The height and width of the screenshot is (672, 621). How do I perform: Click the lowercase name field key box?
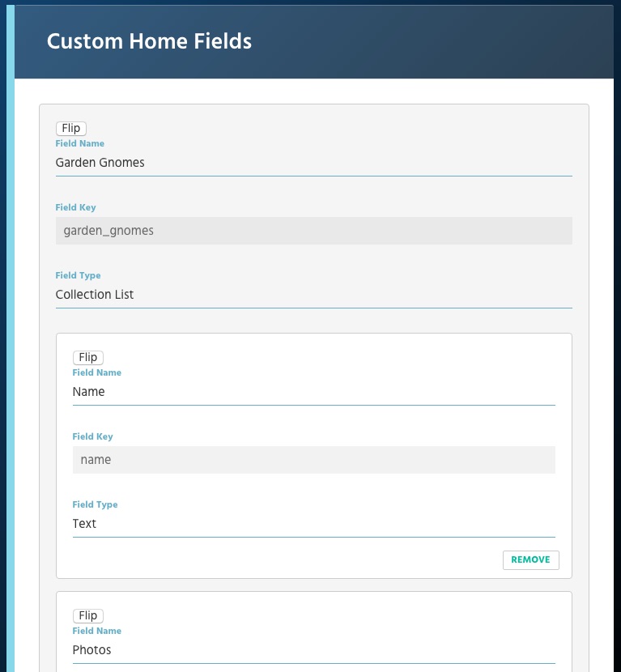[x=313, y=460]
